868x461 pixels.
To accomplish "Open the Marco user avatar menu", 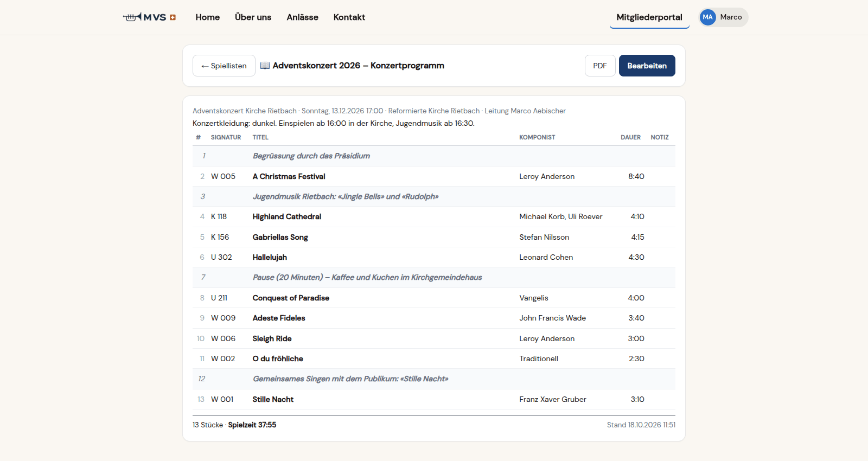I will (723, 17).
